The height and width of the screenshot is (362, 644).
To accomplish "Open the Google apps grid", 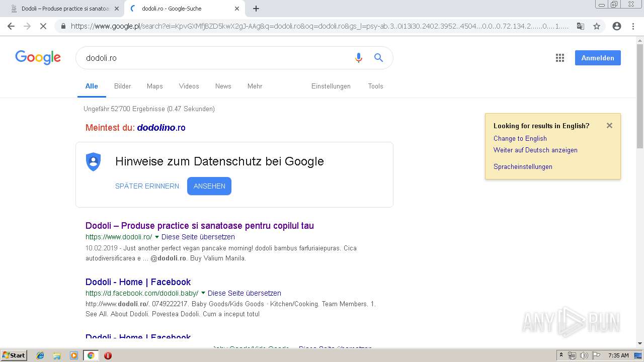I will tap(559, 58).
